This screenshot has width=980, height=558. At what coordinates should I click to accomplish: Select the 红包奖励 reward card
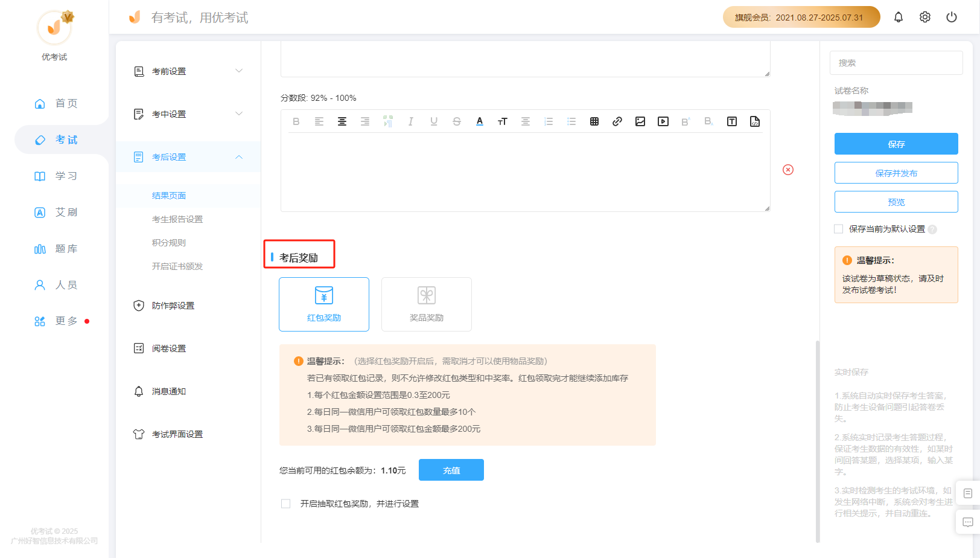324,304
